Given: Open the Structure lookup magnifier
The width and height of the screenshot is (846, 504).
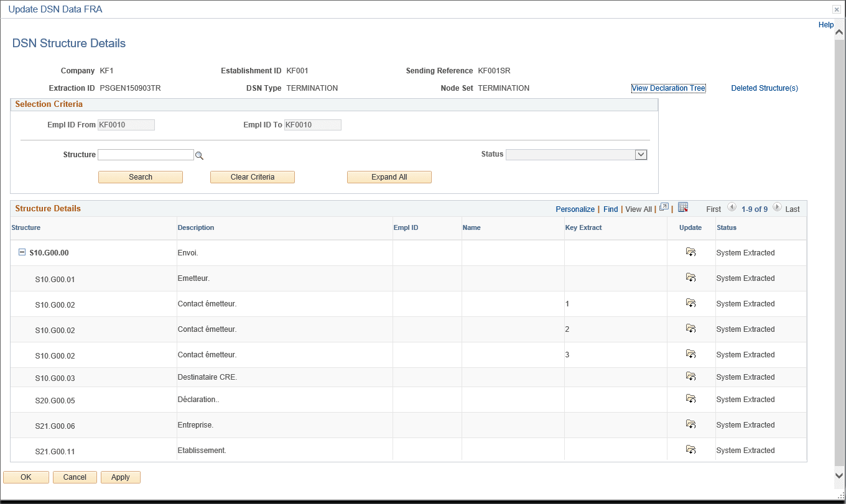Looking at the screenshot, I should click(200, 155).
